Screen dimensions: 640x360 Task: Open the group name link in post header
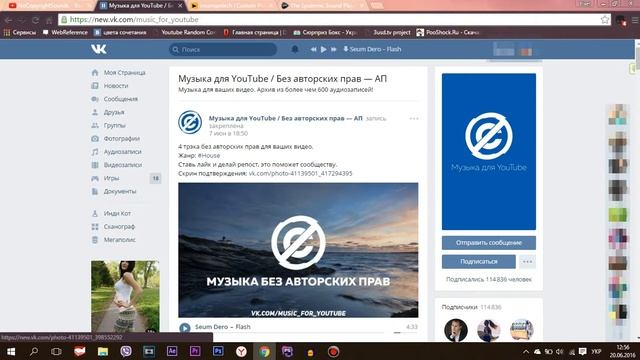coord(285,118)
